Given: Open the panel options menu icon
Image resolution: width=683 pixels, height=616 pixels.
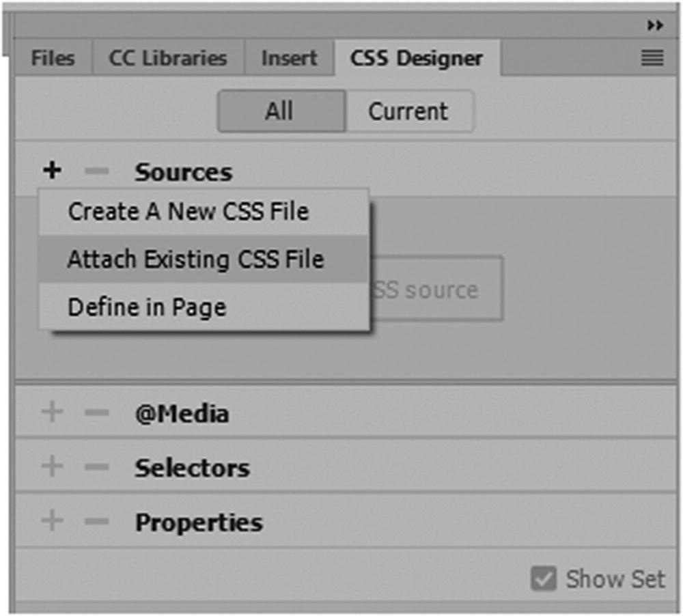Looking at the screenshot, I should tap(652, 59).
